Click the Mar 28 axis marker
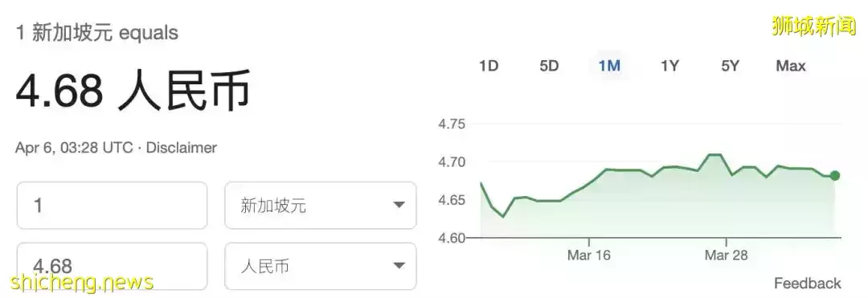Image resolution: width=868 pixels, height=298 pixels. tap(726, 255)
